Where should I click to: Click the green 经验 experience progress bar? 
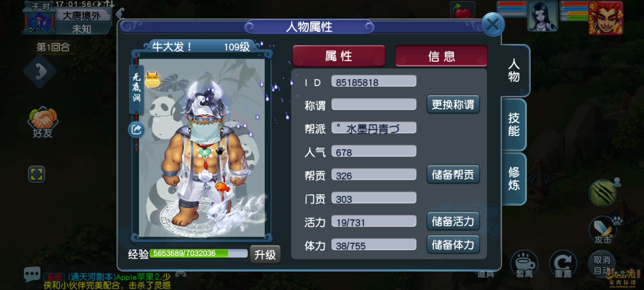(199, 253)
